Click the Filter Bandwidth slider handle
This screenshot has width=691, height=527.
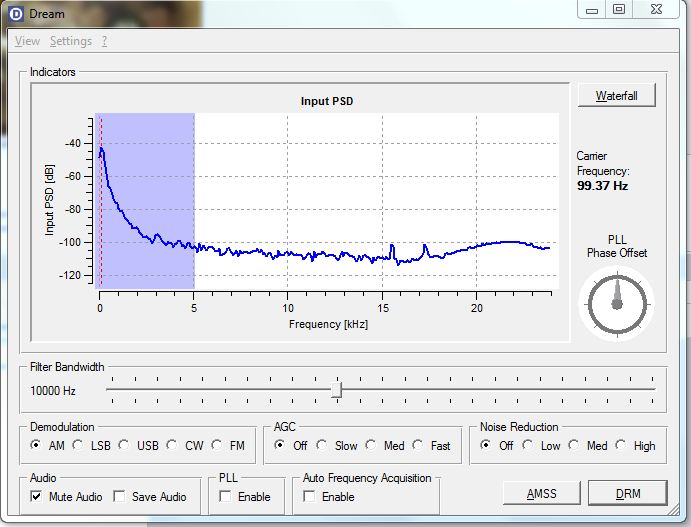[337, 390]
